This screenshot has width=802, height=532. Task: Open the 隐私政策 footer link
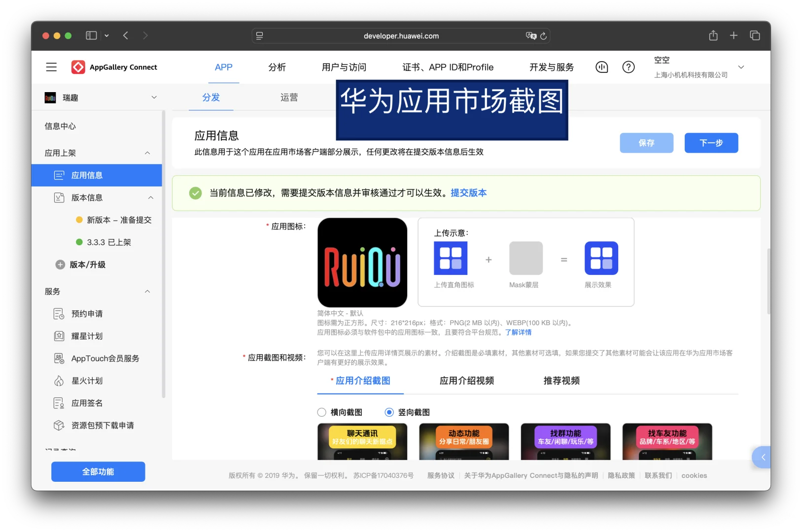pyautogui.click(x=621, y=475)
